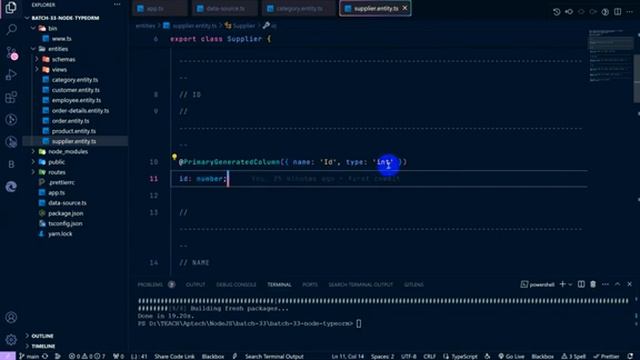Screen dimensions: 640x360
Task: Expand the routes folder
Action: point(33,172)
